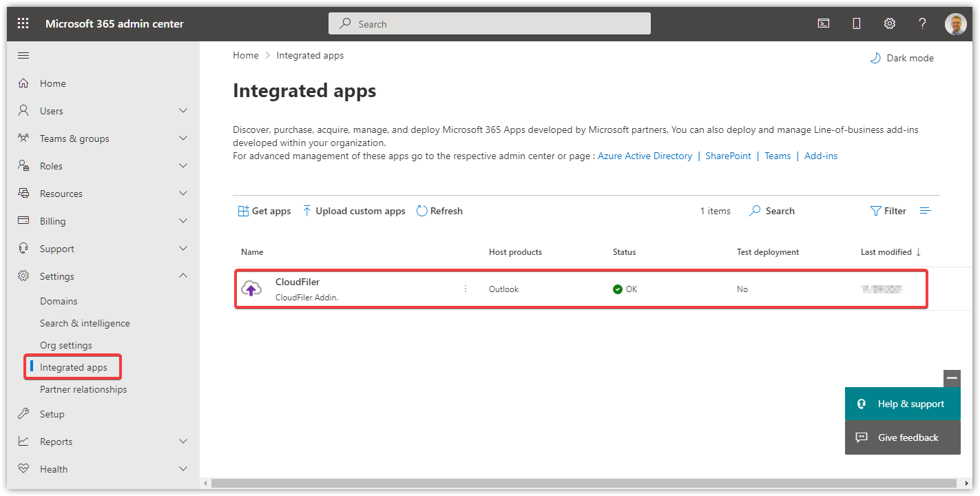This screenshot has width=980, height=496.
Task: Click the Test deployment column header
Action: (768, 252)
